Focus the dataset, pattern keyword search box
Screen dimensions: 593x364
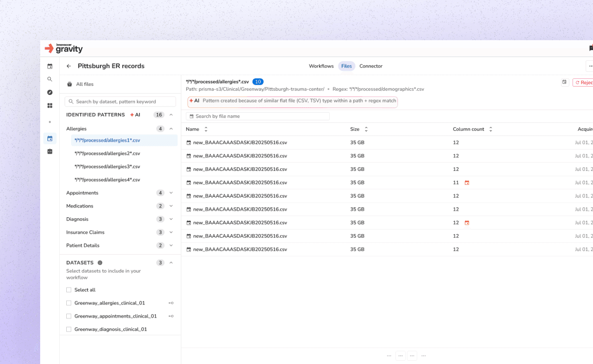pos(120,102)
